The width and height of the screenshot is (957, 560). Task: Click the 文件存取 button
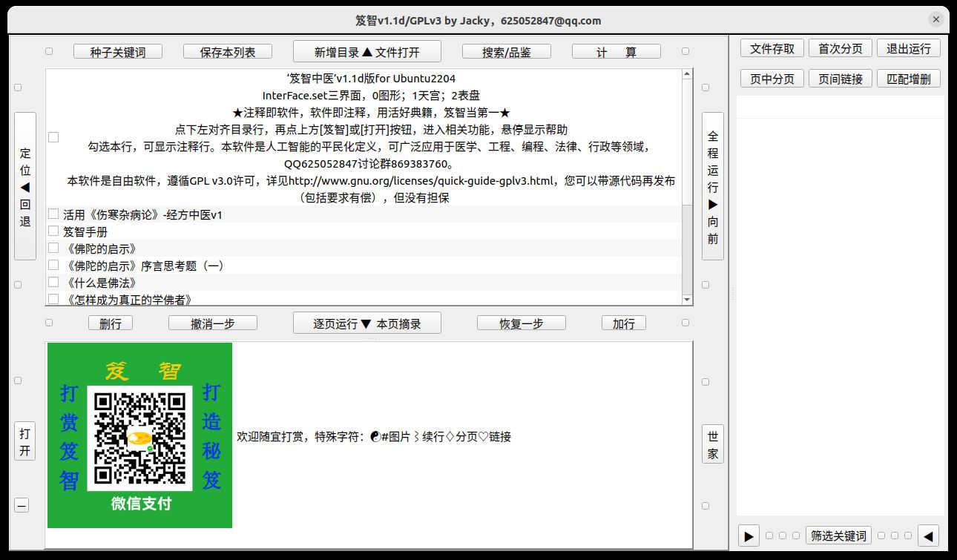tap(772, 48)
